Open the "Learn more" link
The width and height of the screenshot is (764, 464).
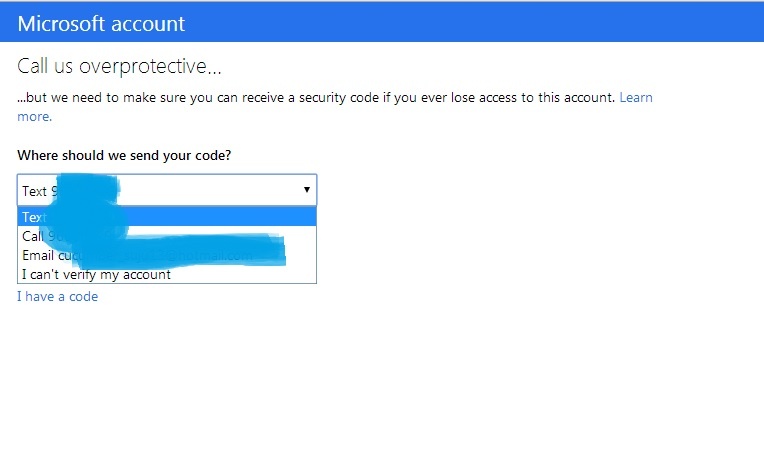pyautogui.click(x=636, y=98)
